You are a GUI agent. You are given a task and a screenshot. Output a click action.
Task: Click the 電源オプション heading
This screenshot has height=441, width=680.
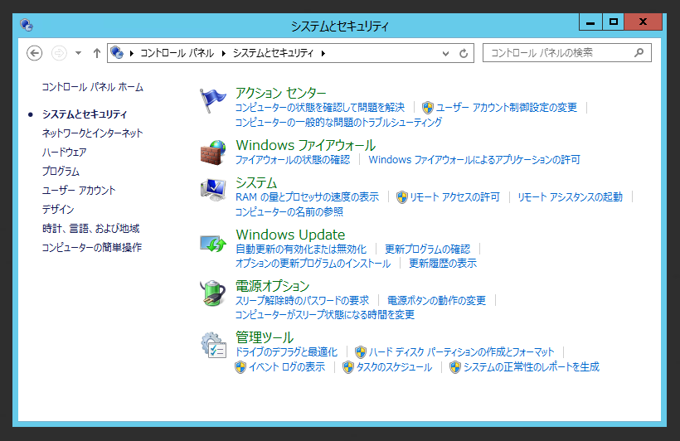click(272, 286)
